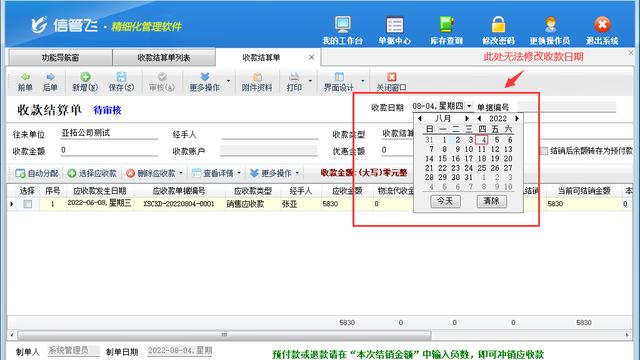Close the 收款结算单 tab
The image size is (640, 360).
[x=311, y=58]
